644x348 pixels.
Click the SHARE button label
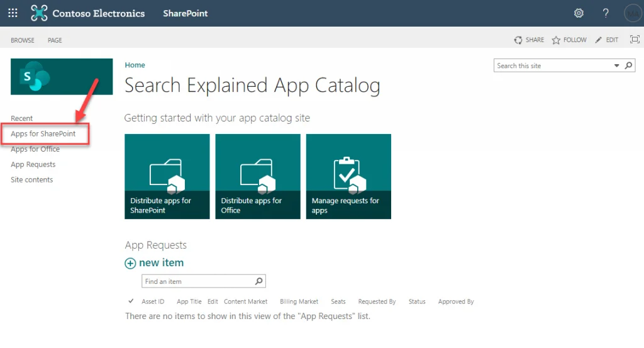click(535, 40)
